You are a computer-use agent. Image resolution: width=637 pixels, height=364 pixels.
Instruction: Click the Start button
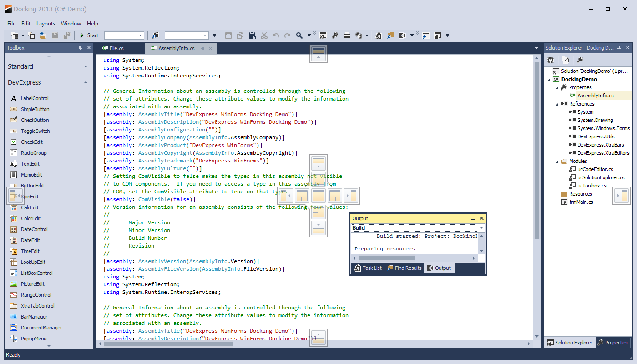click(89, 35)
